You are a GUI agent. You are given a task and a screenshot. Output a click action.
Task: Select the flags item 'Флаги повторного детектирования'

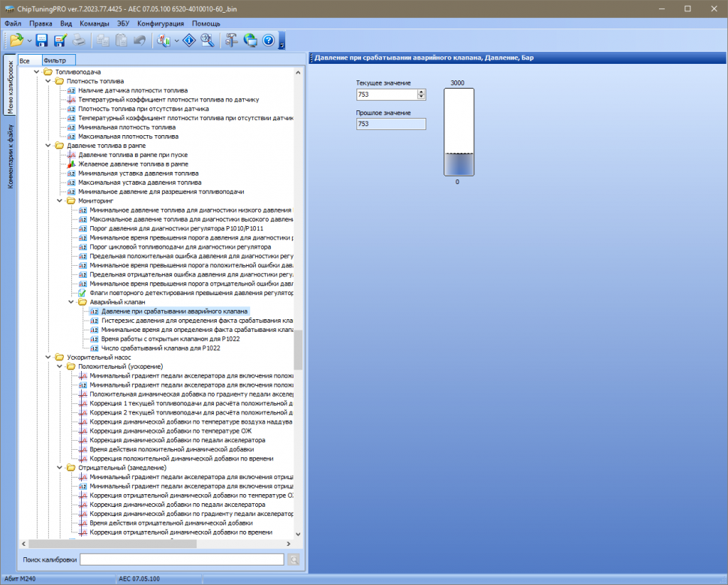tap(186, 293)
